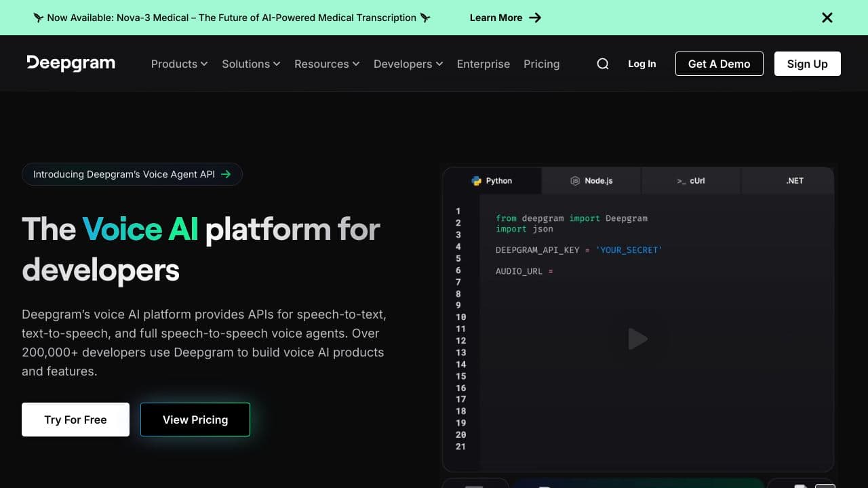Expand the Products dropdown menu
This screenshot has height=488, width=868.
click(179, 64)
